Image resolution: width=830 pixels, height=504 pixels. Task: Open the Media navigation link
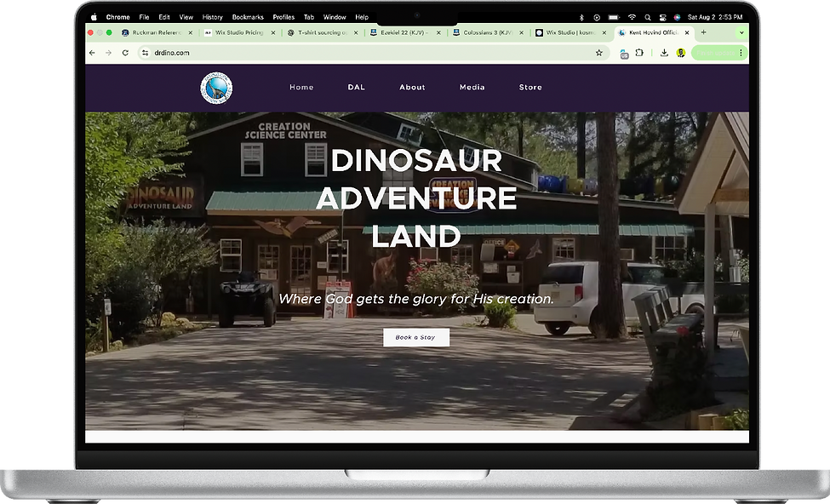472,88
